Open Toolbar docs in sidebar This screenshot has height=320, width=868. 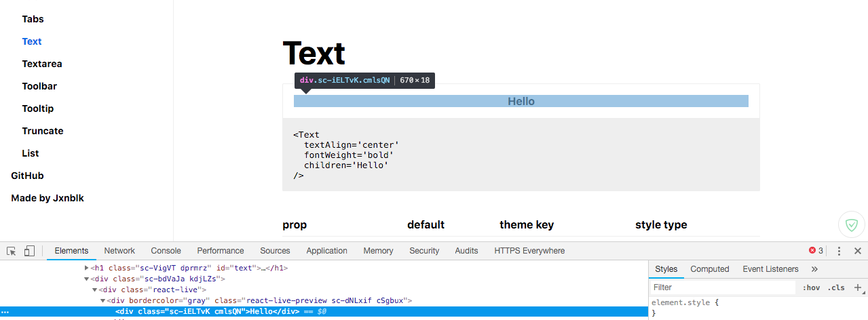pos(39,86)
